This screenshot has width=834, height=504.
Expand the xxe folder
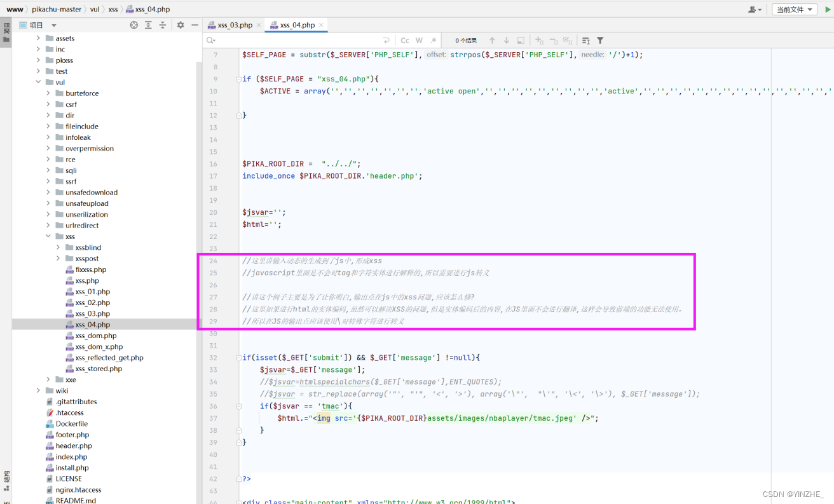pos(48,379)
